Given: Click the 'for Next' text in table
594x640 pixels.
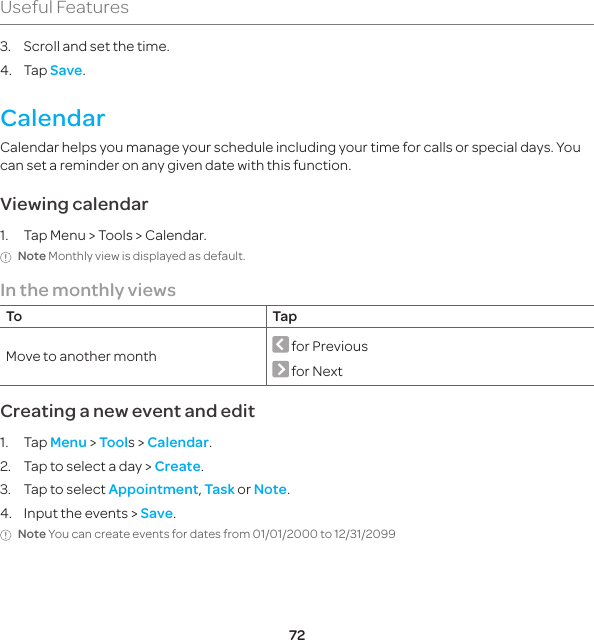Looking at the screenshot, I should point(317,371).
